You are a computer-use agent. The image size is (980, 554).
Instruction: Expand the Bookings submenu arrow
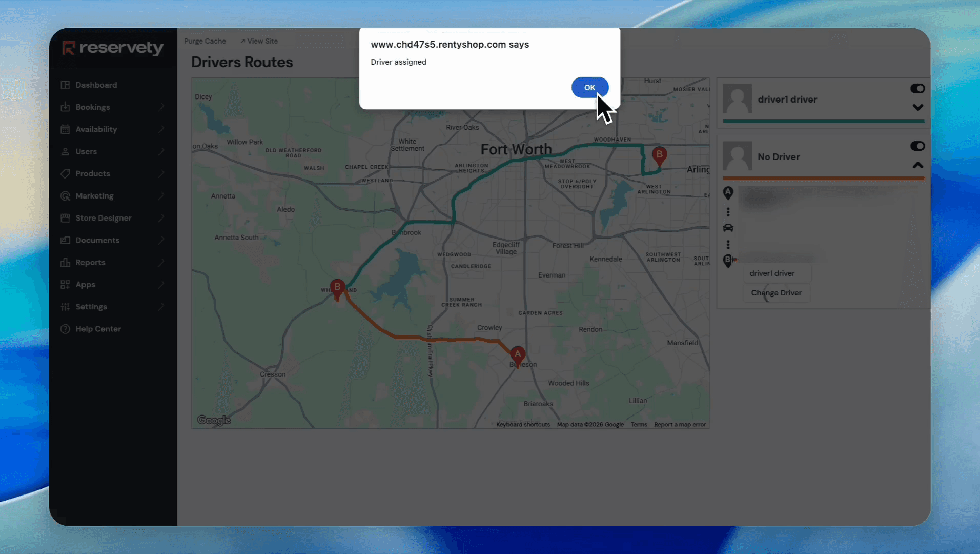pyautogui.click(x=161, y=107)
